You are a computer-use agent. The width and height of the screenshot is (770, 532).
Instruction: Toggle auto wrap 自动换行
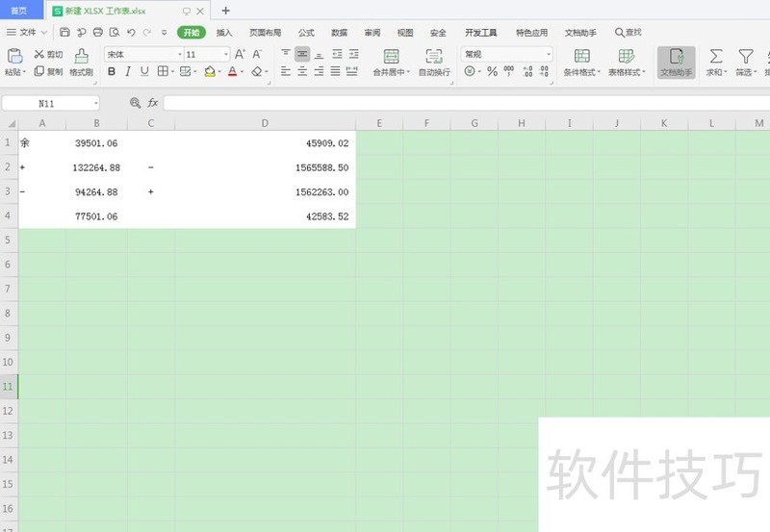[x=434, y=62]
